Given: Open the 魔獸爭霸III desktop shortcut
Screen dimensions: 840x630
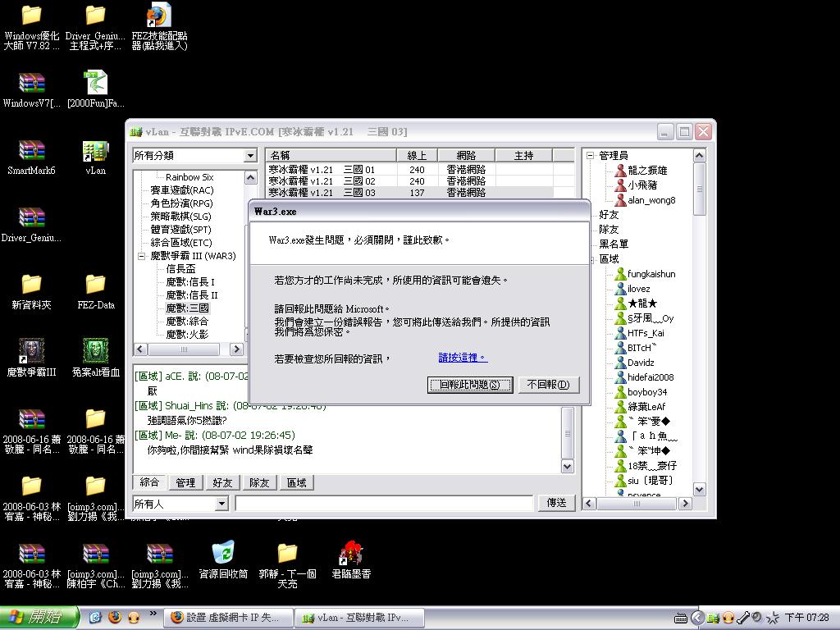Looking at the screenshot, I should [31, 352].
